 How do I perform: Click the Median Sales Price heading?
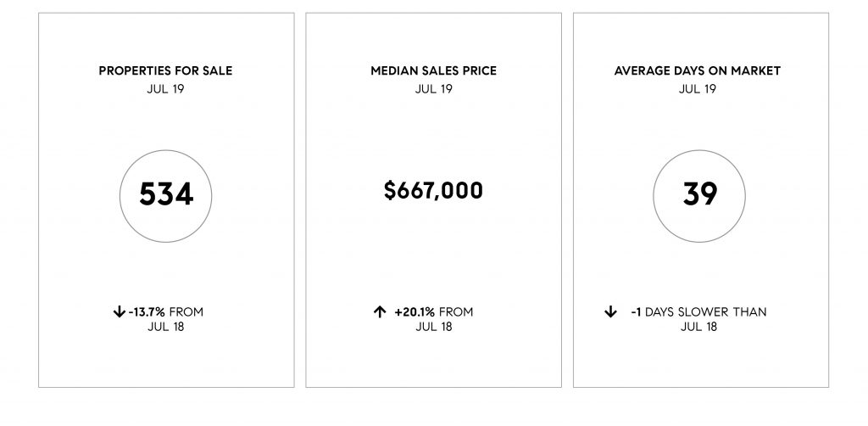433,71
